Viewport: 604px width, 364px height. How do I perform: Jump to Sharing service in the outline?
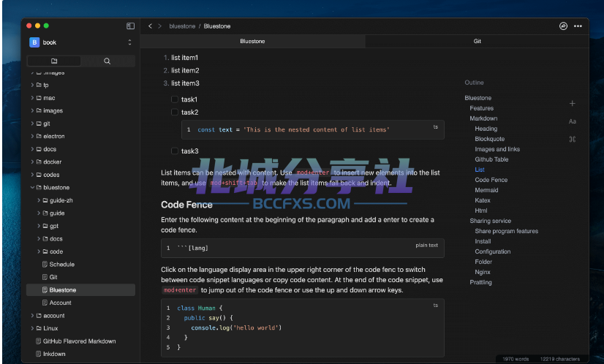coord(491,221)
